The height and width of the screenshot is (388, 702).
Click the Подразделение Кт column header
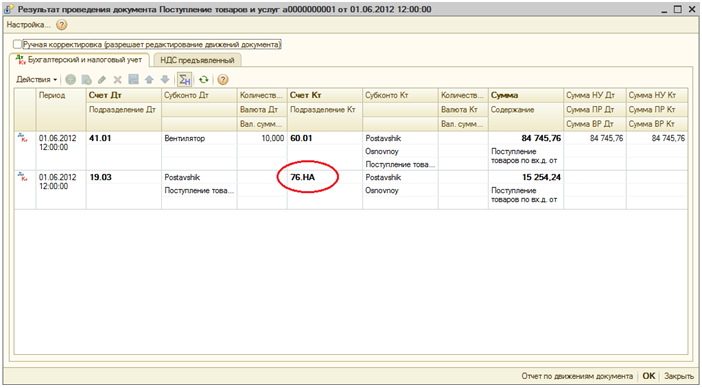[325, 116]
